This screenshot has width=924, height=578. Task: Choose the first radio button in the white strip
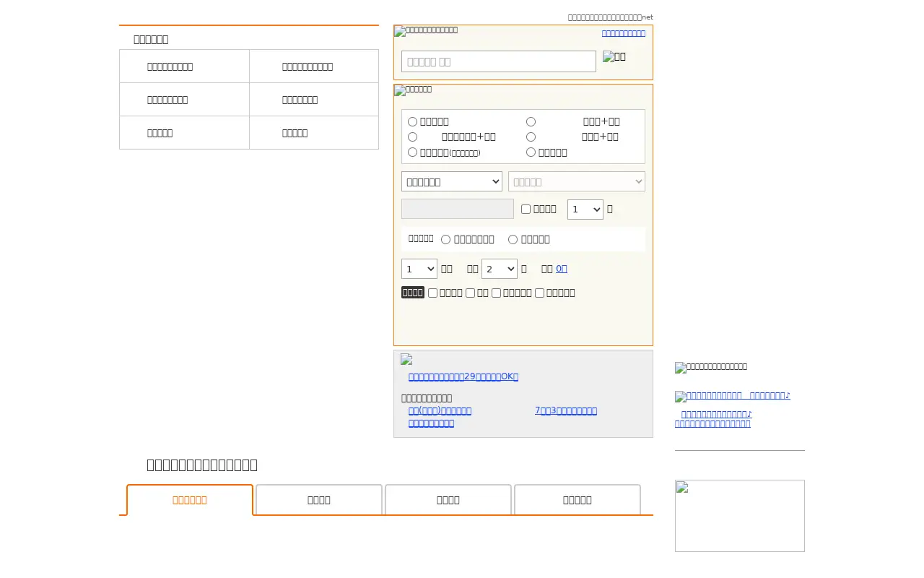pos(446,239)
